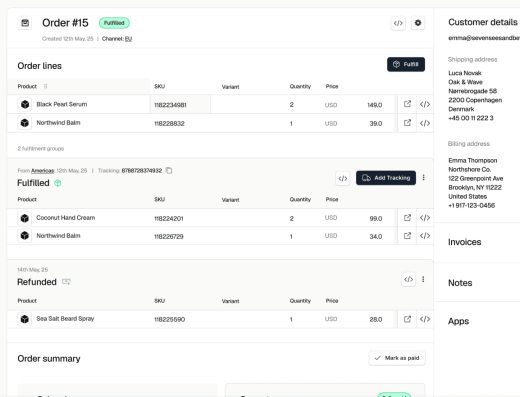
Task: Click the Fulfill button
Action: click(406, 64)
